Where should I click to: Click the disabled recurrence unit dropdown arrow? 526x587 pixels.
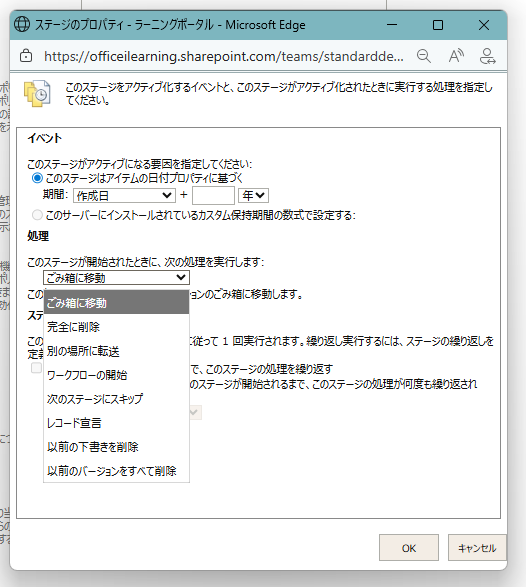coord(195,413)
